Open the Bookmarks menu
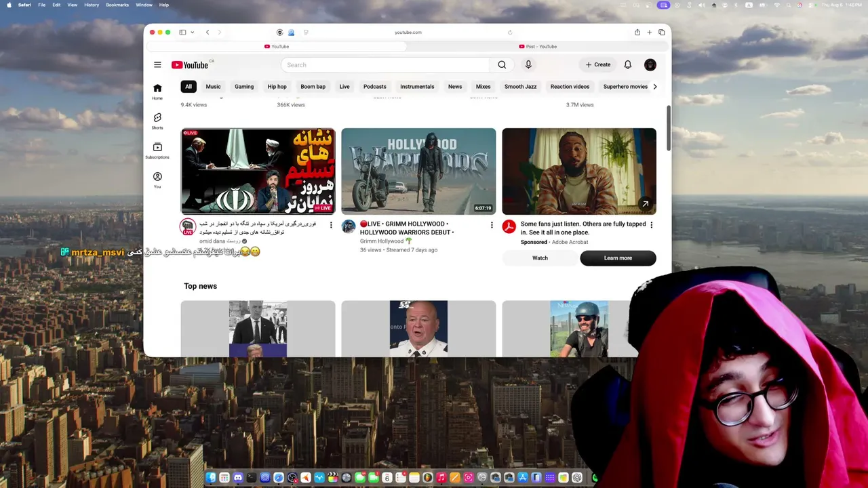 [x=117, y=5]
